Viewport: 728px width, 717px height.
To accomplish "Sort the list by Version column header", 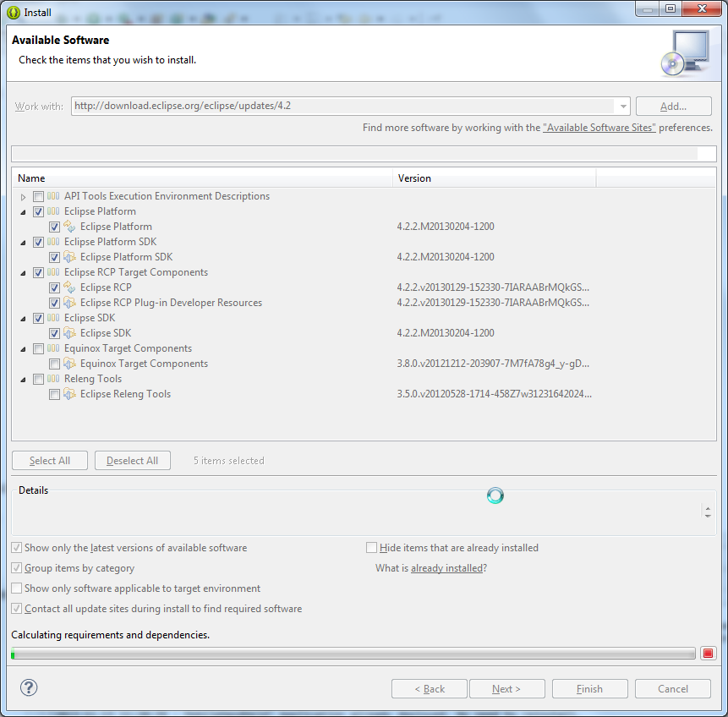I will tap(495, 178).
